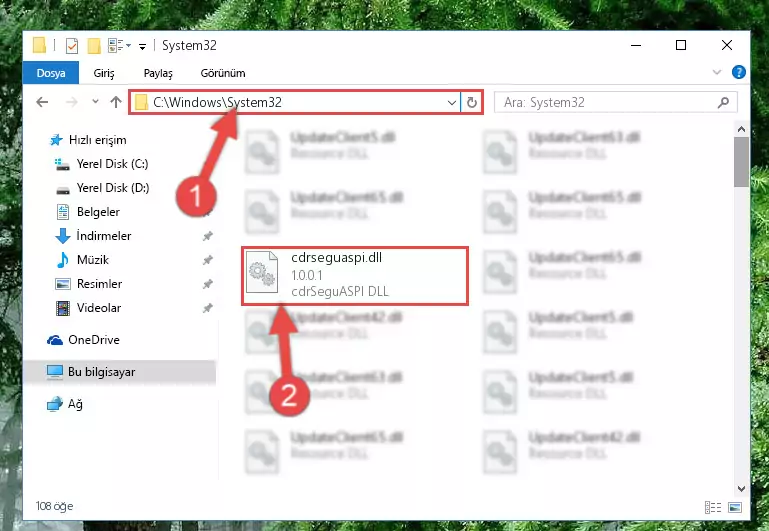Minimize the System32 window
The image size is (769, 531).
pos(636,45)
